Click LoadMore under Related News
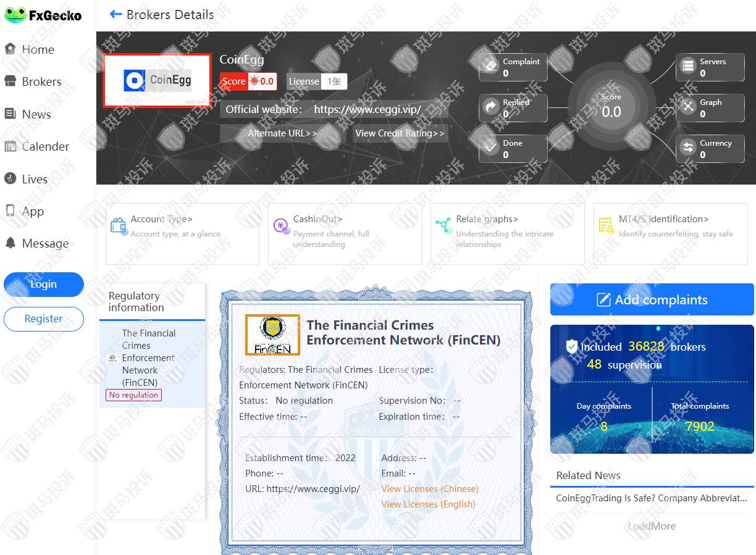 (x=652, y=526)
